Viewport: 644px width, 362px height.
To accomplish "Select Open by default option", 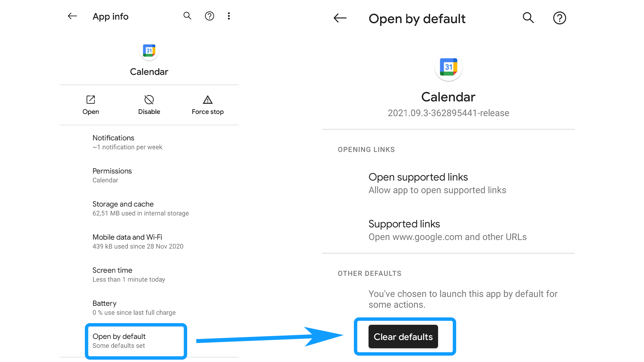I will click(136, 341).
